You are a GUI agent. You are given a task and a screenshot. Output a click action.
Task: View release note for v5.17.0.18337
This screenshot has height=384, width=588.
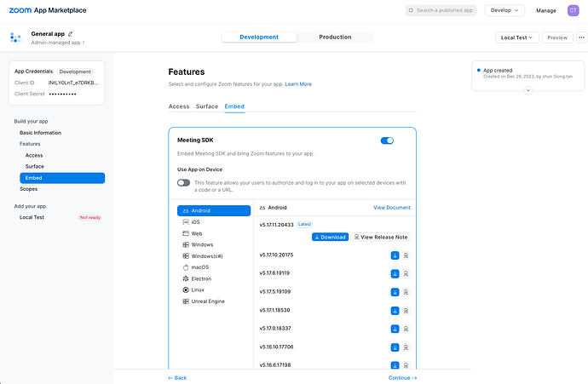(x=406, y=329)
